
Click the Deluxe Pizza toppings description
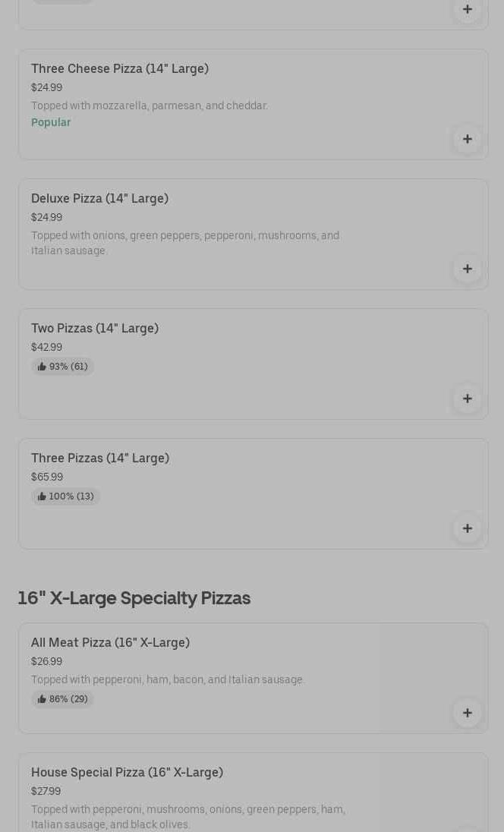[184, 243]
